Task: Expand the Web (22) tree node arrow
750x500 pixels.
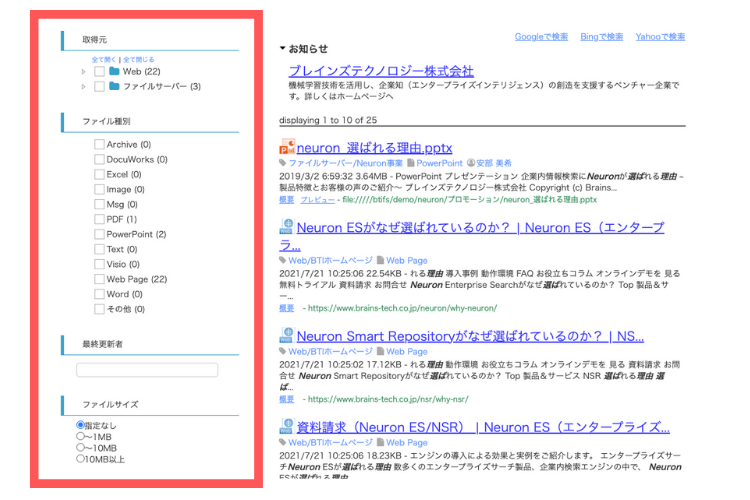Action: click(x=84, y=72)
